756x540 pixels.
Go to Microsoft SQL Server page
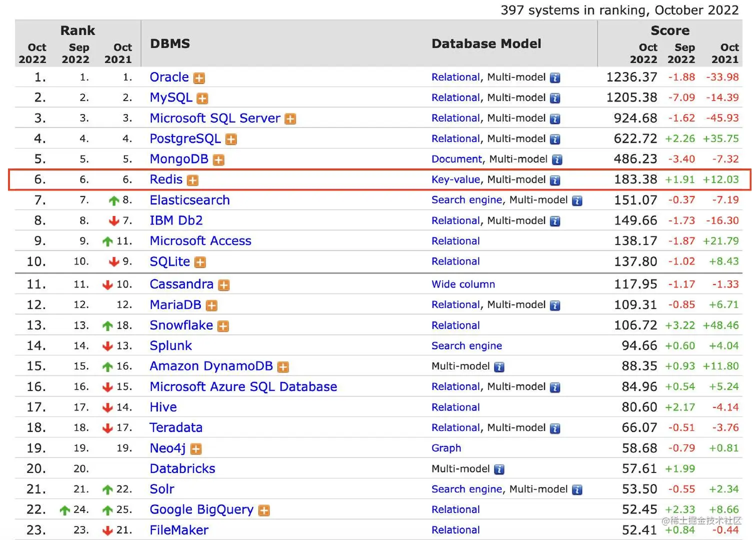coord(215,118)
